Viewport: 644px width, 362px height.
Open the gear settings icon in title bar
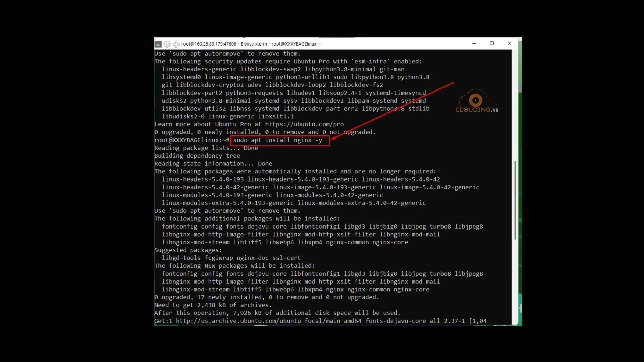click(167, 44)
